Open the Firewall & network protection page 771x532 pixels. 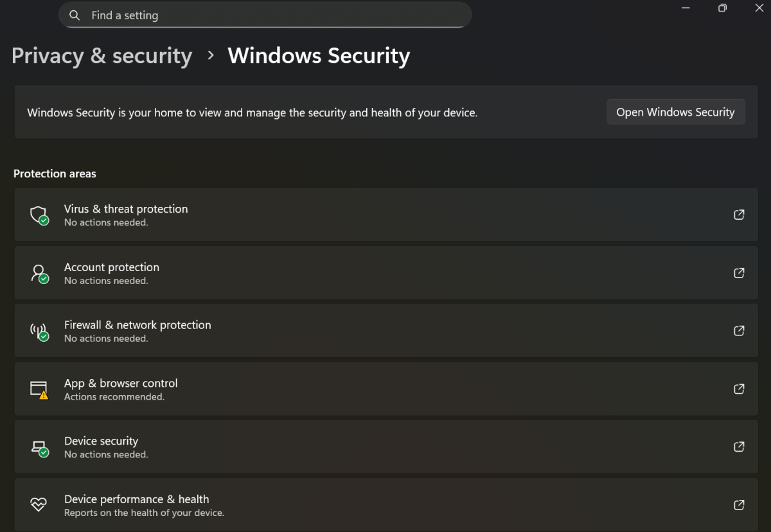385,330
